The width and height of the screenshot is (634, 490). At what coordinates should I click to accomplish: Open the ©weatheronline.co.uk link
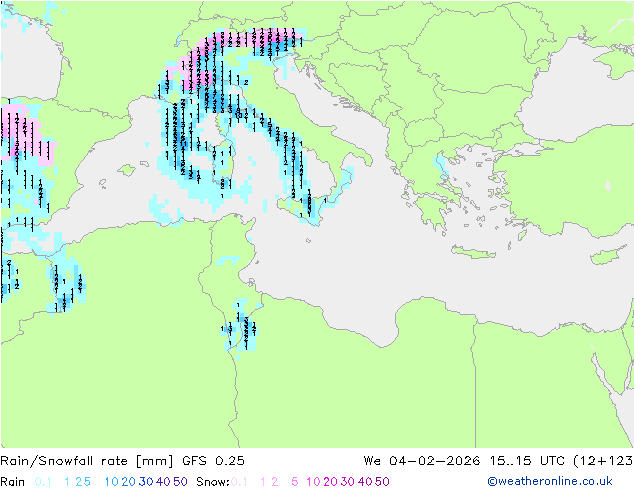(x=550, y=482)
